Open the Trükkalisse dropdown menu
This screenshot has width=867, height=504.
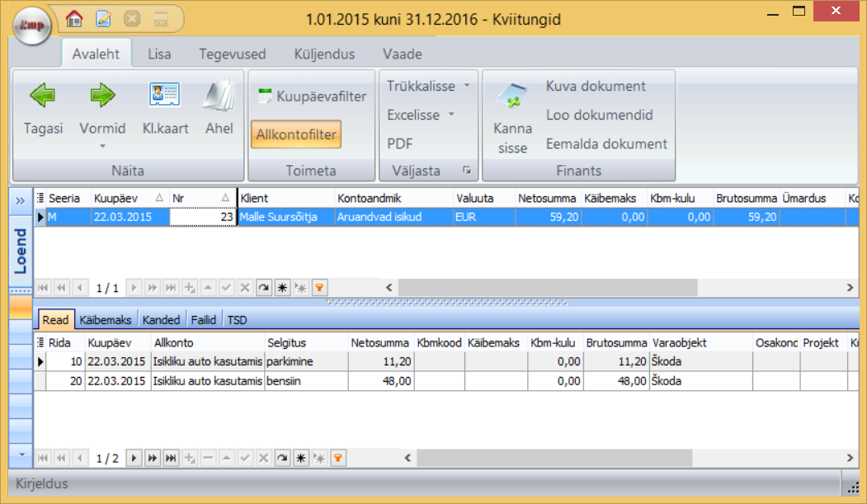(x=428, y=86)
